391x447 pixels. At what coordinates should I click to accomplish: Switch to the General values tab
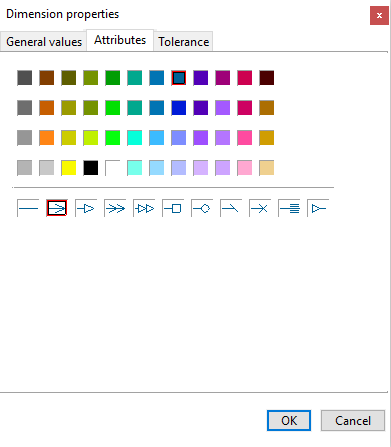(x=44, y=42)
